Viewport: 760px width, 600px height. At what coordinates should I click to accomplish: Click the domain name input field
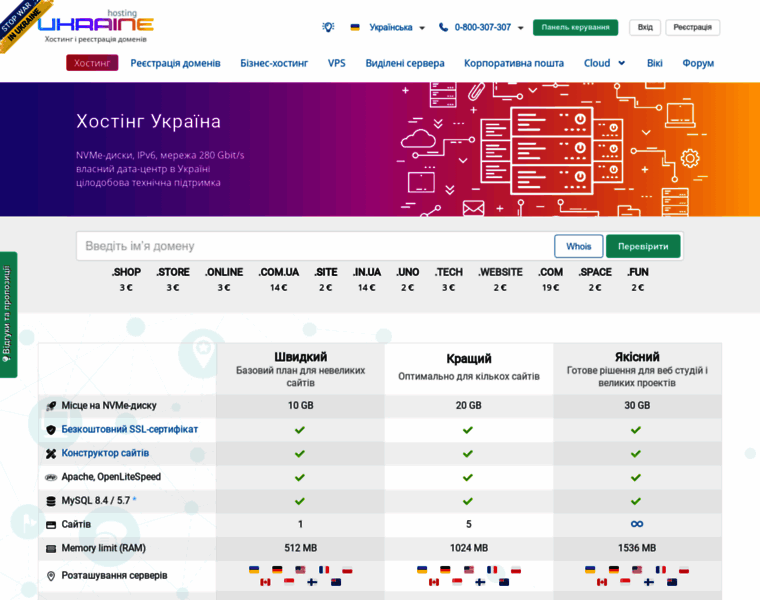click(315, 246)
